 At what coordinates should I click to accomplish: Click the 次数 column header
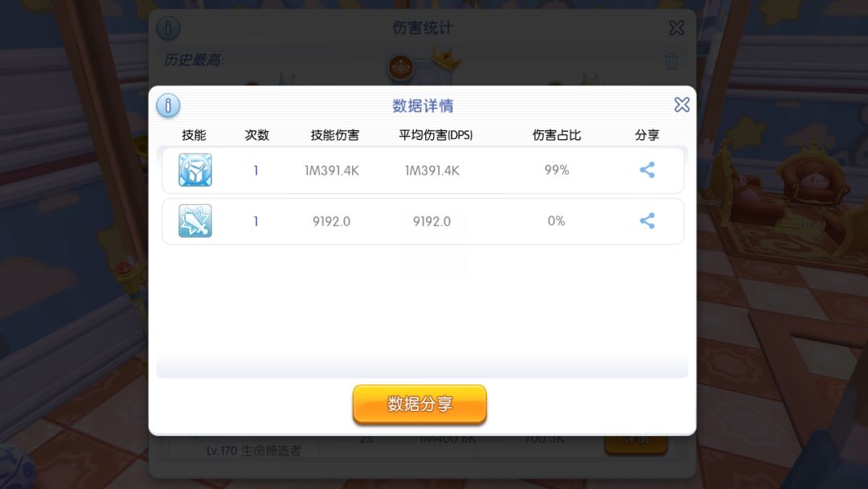pos(257,135)
